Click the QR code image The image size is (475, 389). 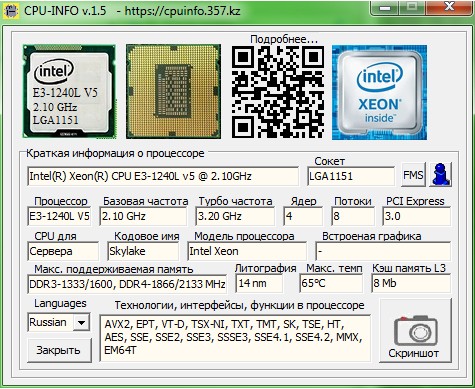(x=278, y=92)
